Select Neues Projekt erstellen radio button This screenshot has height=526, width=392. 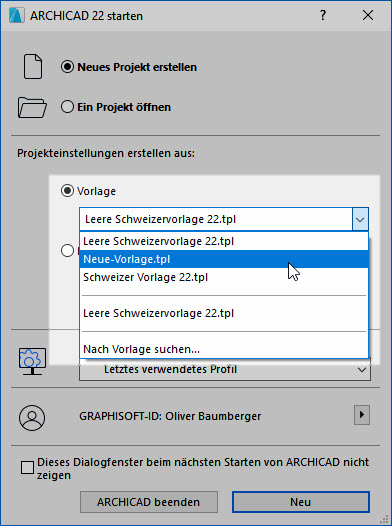click(x=67, y=67)
